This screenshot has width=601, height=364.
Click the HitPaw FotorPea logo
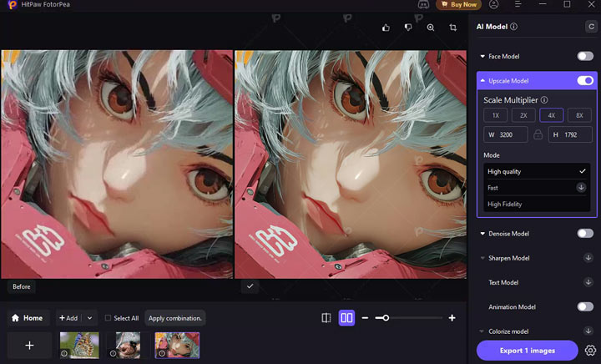point(13,5)
